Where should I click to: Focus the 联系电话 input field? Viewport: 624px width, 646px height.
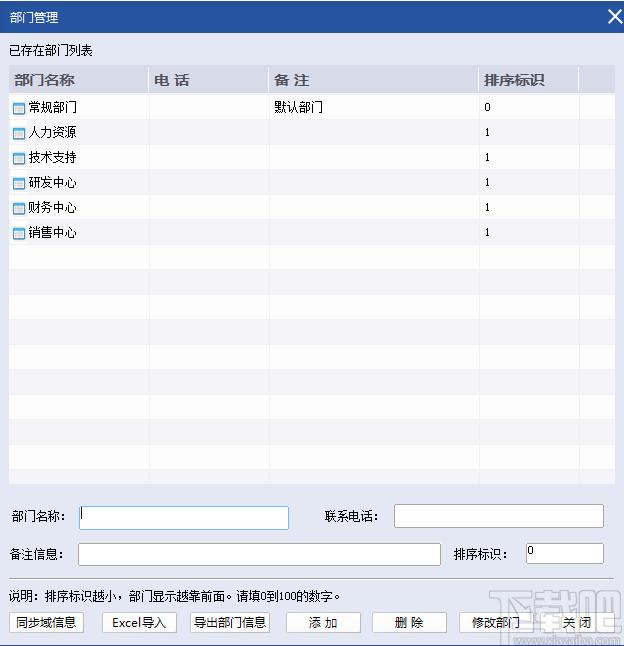pos(499,516)
